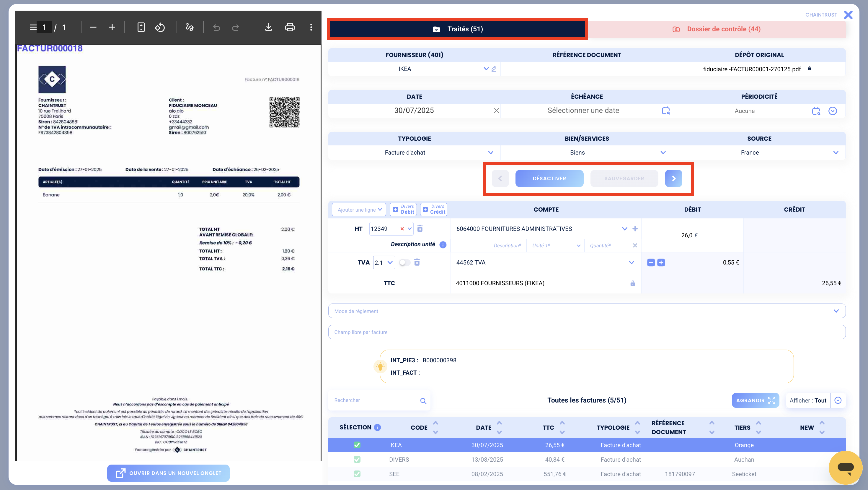This screenshot has width=868, height=490.
Task: Go to the next invoice arrow button
Action: (x=673, y=179)
